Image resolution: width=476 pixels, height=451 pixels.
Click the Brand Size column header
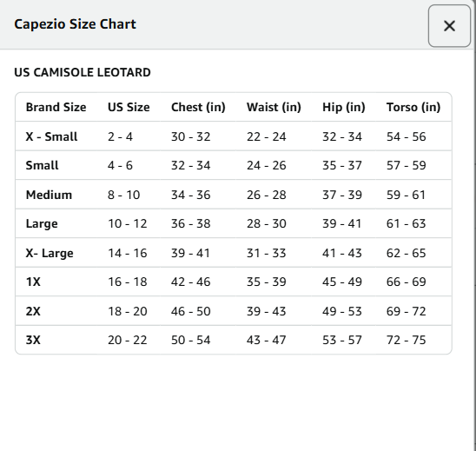pos(56,107)
